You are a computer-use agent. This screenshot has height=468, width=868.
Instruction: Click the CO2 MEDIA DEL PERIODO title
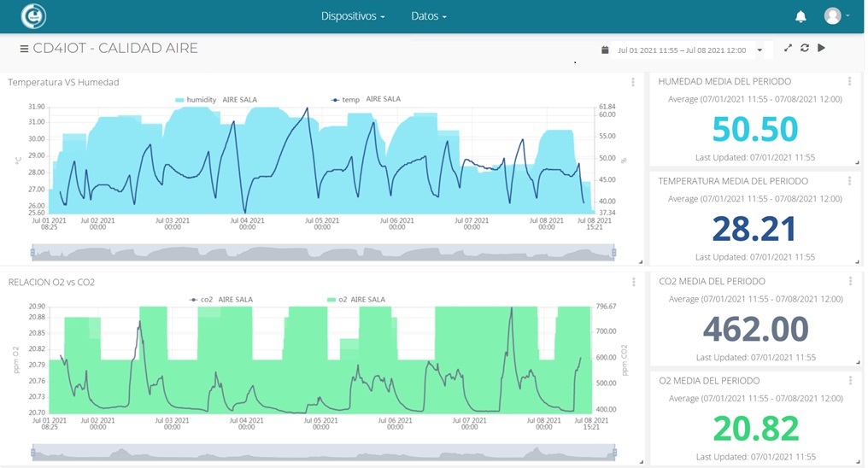point(712,281)
